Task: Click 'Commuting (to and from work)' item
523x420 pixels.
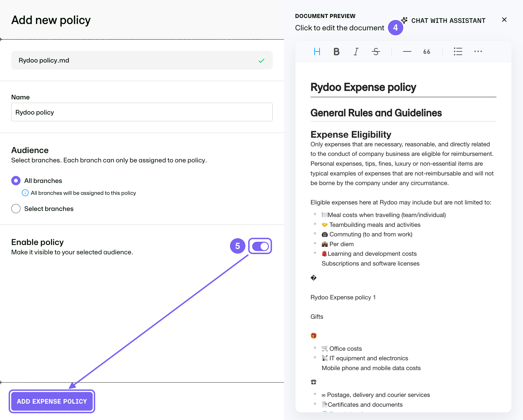Action: coord(367,234)
